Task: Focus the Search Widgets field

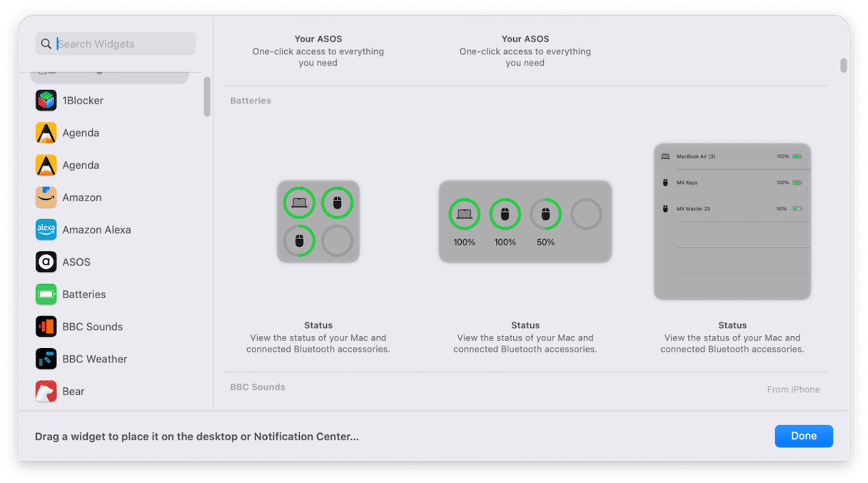Action: click(x=116, y=44)
